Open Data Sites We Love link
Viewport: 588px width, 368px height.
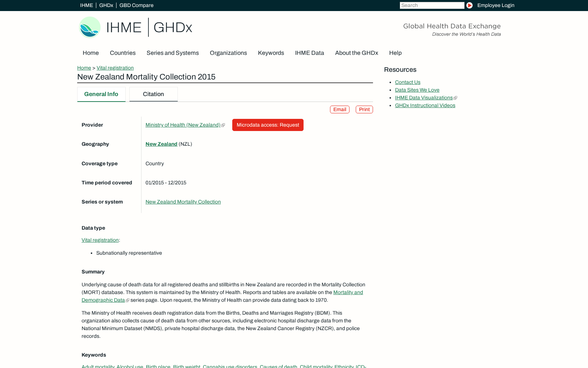tap(417, 90)
